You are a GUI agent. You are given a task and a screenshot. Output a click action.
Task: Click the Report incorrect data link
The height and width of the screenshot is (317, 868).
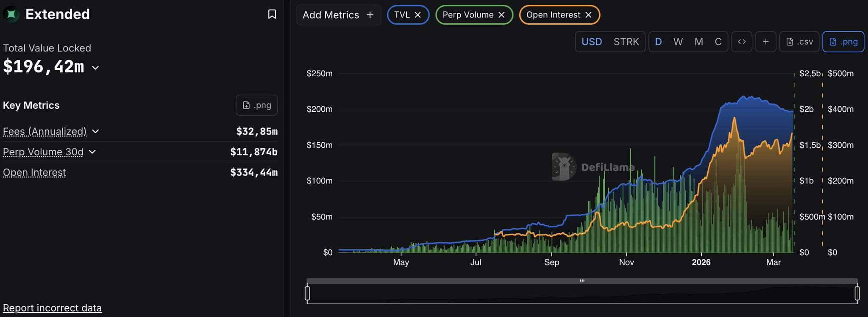[x=52, y=308]
